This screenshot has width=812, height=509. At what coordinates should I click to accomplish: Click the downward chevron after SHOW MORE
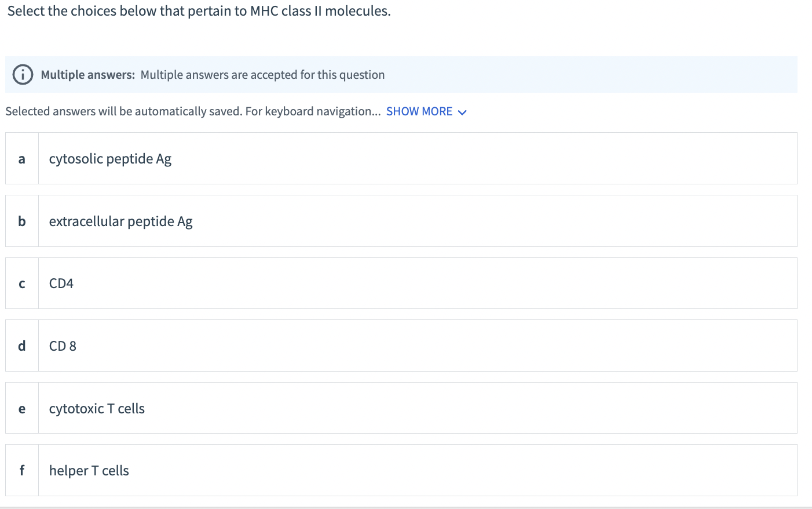[462, 112]
